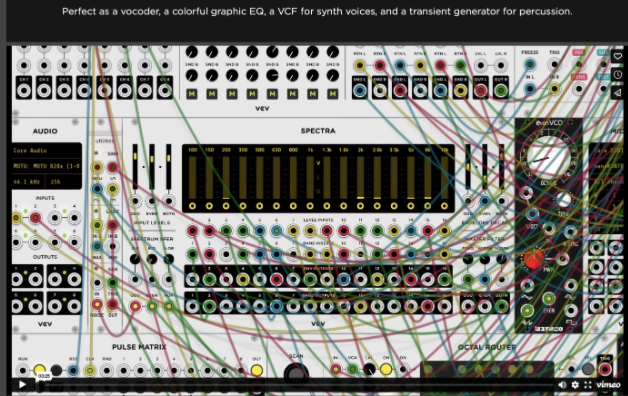This screenshot has width=628, height=396.
Task: Open the MOTU 828x device selector
Action: pyautogui.click(x=46, y=166)
